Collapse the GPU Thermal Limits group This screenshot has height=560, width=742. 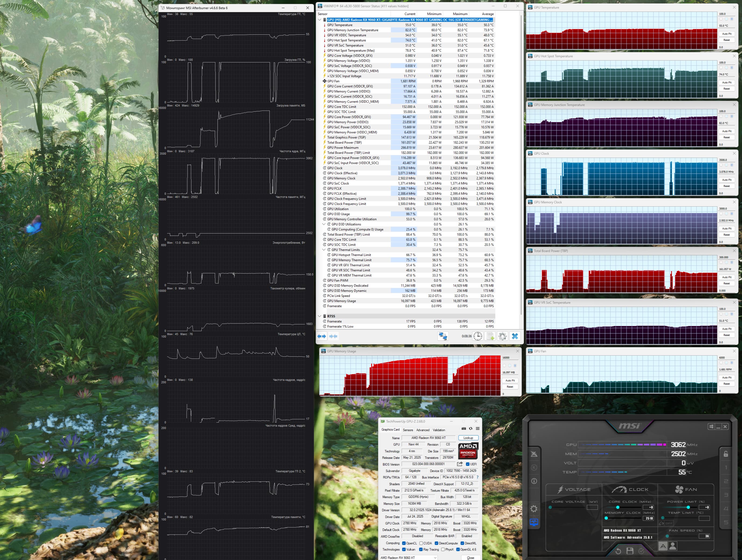pos(324,250)
